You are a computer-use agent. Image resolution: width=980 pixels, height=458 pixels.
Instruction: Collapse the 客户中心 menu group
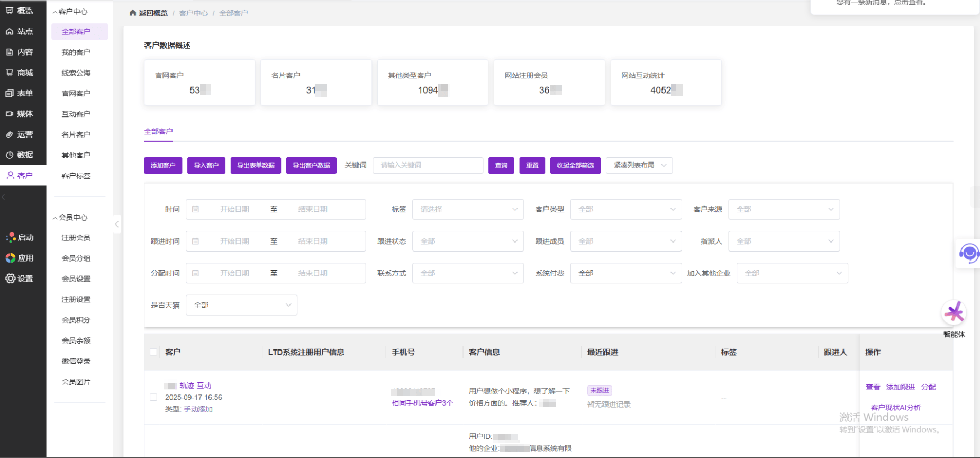coord(70,11)
